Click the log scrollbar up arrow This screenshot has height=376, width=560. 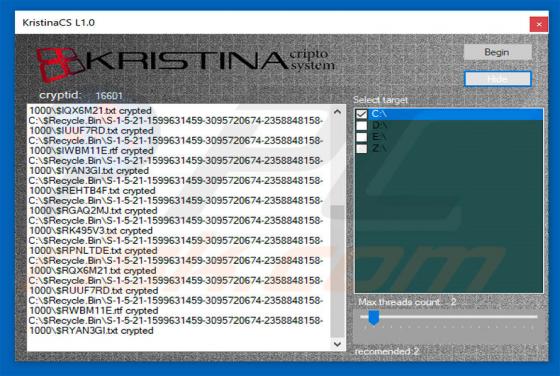coord(337,112)
